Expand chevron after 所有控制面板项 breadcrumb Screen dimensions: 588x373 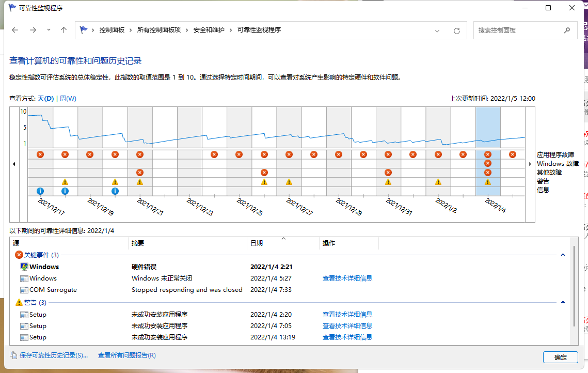click(187, 30)
